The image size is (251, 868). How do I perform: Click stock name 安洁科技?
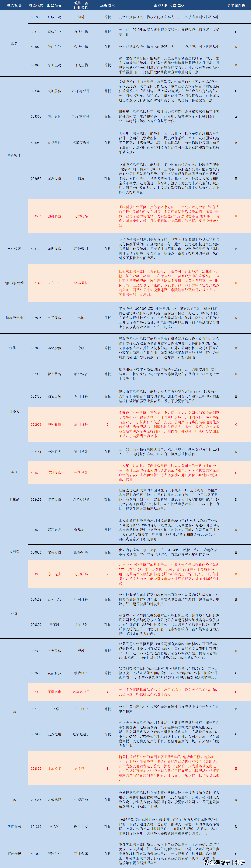click(54, 673)
